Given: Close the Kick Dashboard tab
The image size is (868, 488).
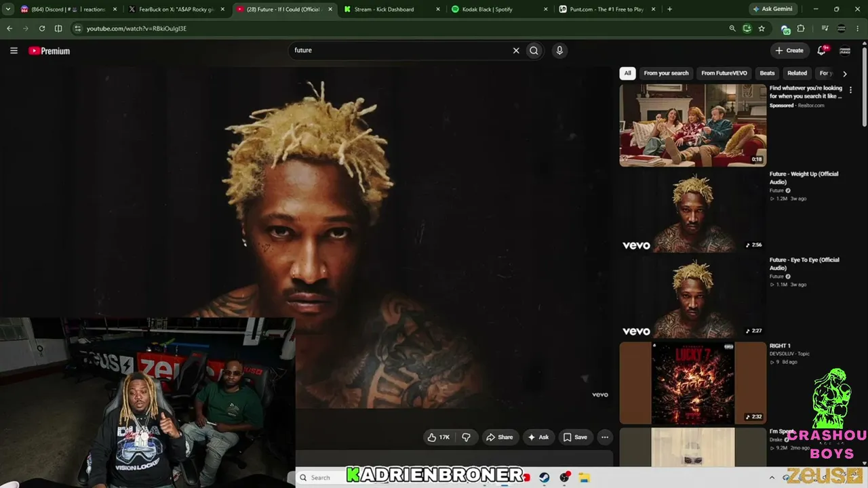Looking at the screenshot, I should pyautogui.click(x=438, y=9).
